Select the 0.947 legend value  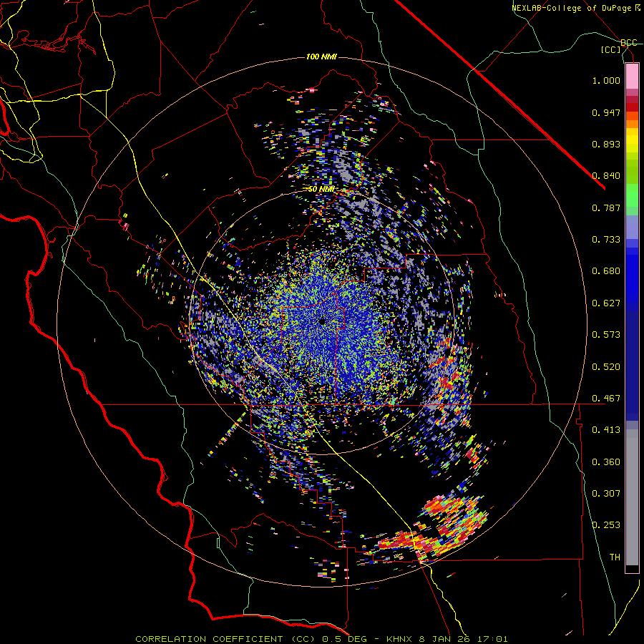tap(606, 112)
